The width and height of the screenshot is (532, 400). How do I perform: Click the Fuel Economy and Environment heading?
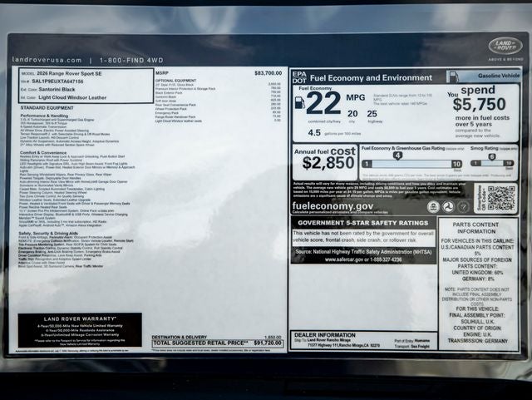372,78
